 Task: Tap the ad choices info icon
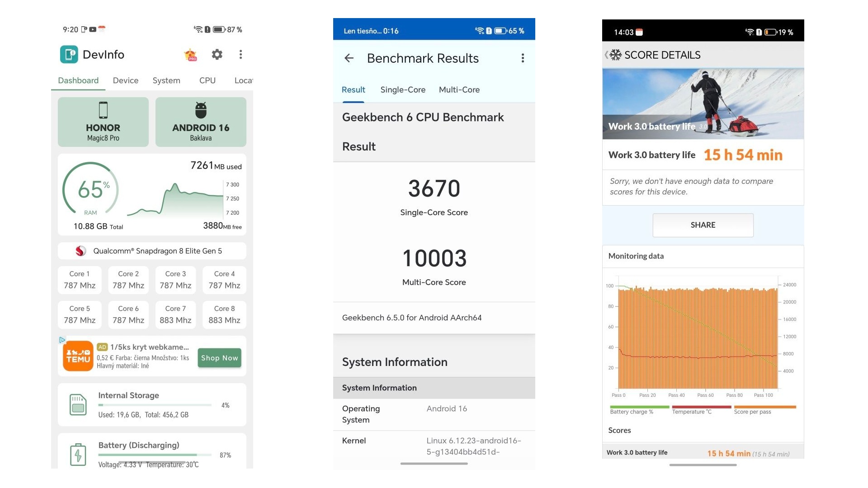tap(62, 340)
